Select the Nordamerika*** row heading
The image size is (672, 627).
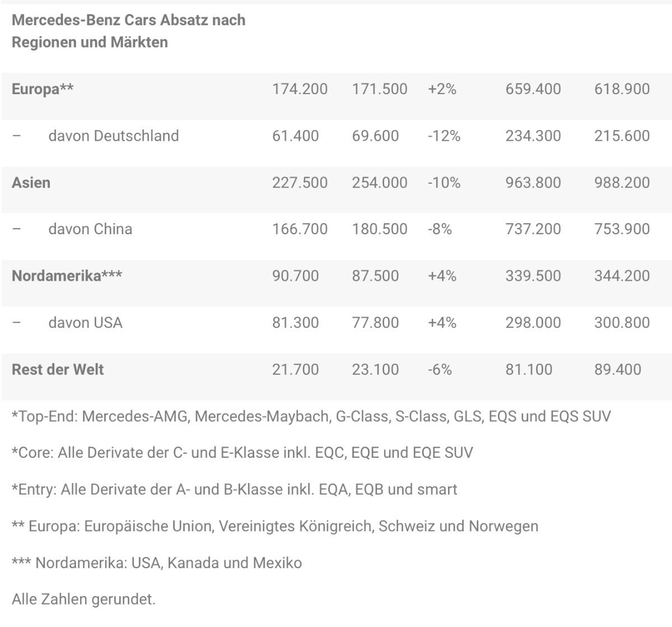(67, 276)
